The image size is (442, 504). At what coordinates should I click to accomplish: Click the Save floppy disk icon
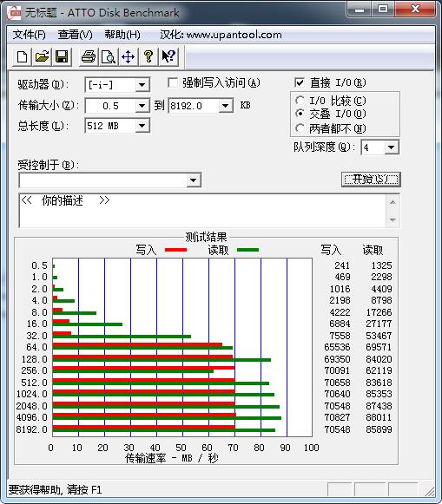point(62,57)
